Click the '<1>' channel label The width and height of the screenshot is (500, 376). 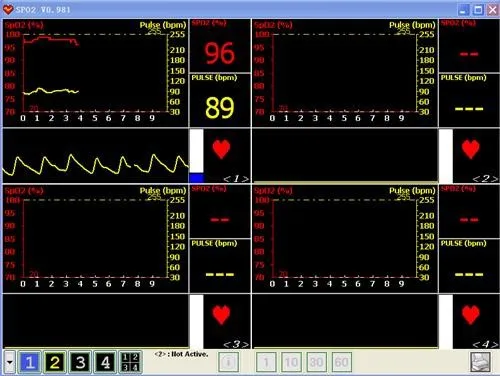236,179
